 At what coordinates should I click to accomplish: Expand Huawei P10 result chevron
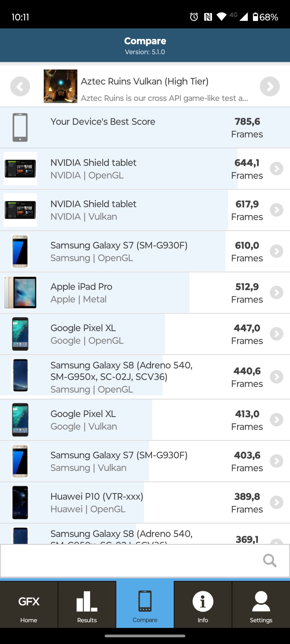(277, 503)
